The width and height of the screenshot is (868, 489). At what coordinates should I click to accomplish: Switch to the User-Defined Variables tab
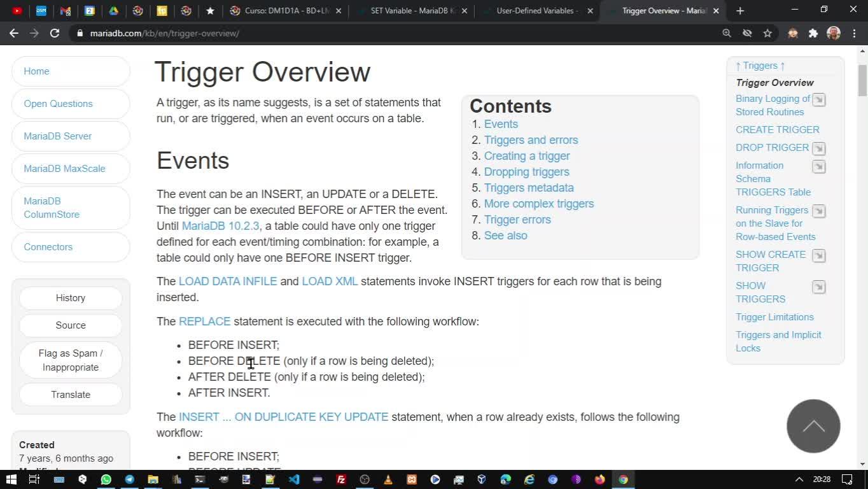click(538, 11)
